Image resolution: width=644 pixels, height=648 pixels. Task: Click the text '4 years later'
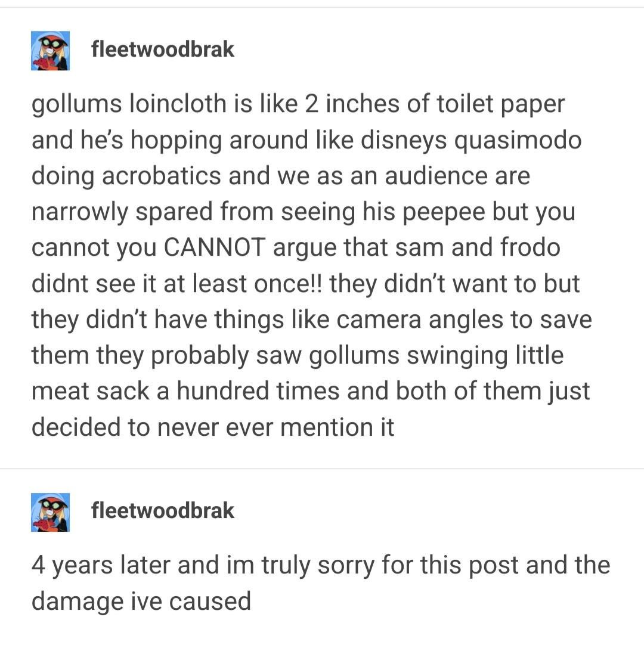pos(100,565)
